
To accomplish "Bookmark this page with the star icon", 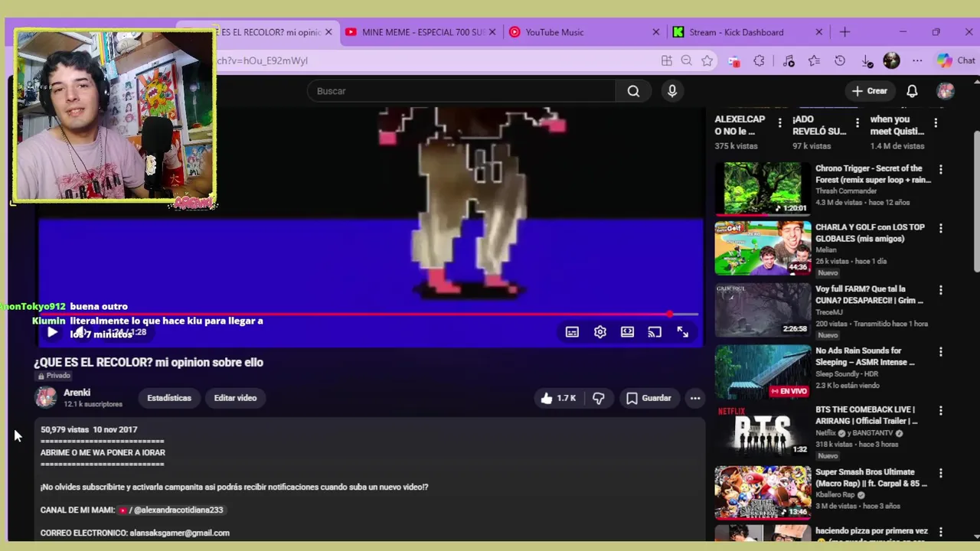I will 707,60.
